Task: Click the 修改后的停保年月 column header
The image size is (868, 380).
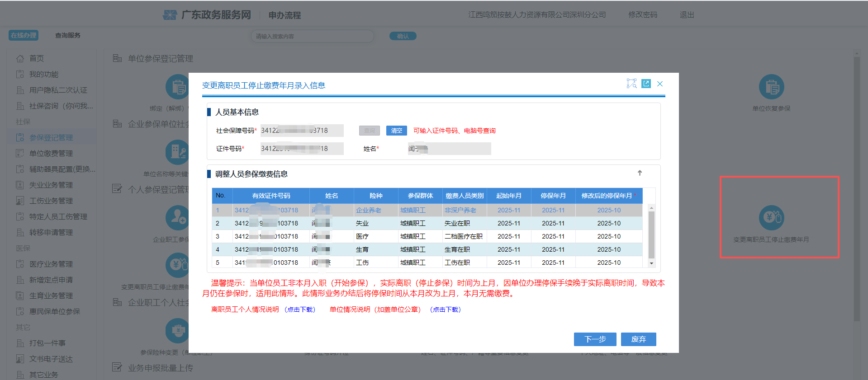Action: click(609, 196)
